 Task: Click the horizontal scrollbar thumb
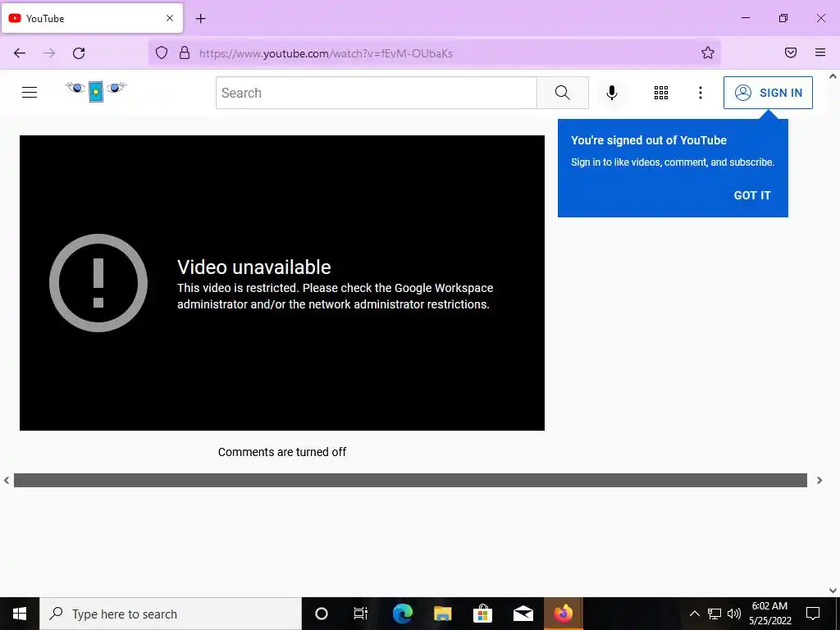pyautogui.click(x=410, y=480)
